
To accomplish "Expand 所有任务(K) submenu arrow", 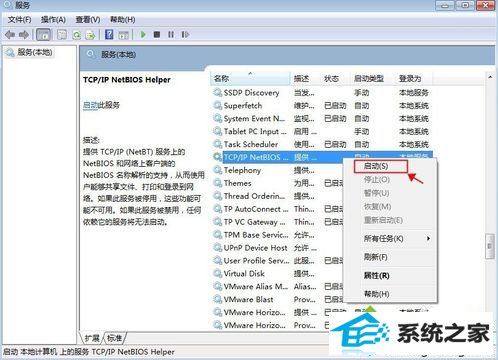I will click(428, 238).
